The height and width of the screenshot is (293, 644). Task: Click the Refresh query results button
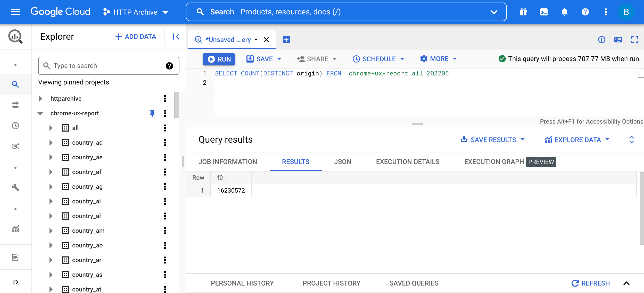pyautogui.click(x=591, y=283)
